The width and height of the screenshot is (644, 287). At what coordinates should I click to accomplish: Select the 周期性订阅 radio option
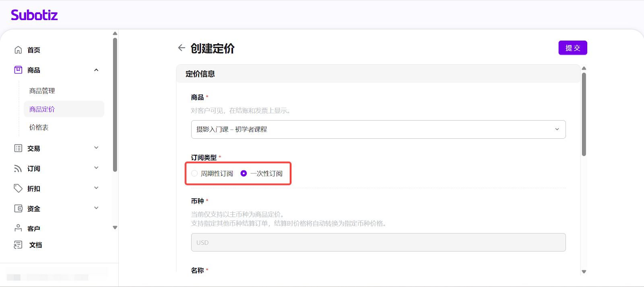click(195, 173)
